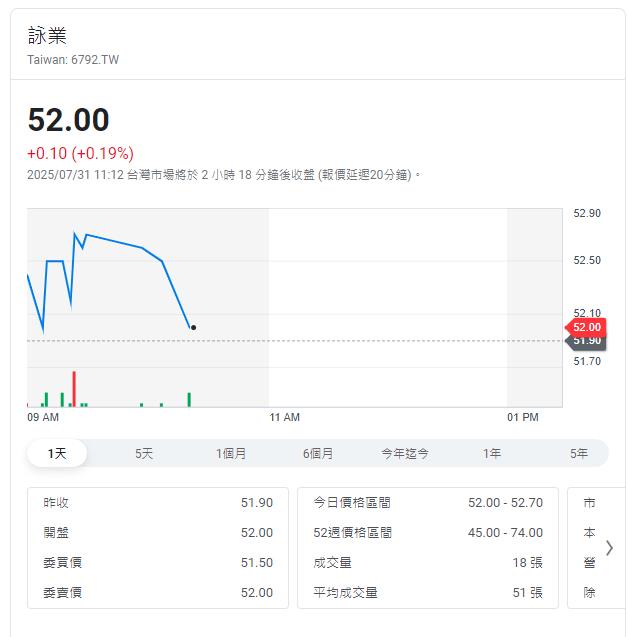Click the 52週價格區間 45.00 - 74.00 row
Screen dimensions: 629x637
pyautogui.click(x=428, y=533)
